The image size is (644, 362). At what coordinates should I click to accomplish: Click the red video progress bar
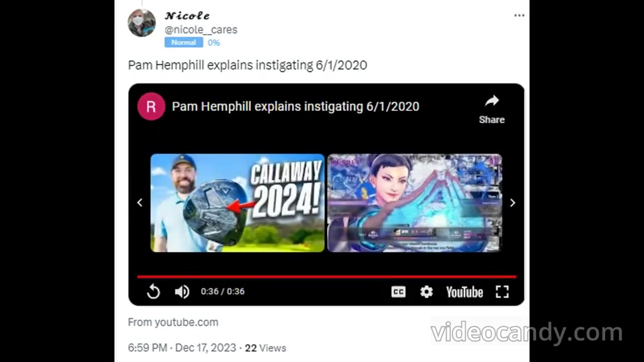point(327,277)
